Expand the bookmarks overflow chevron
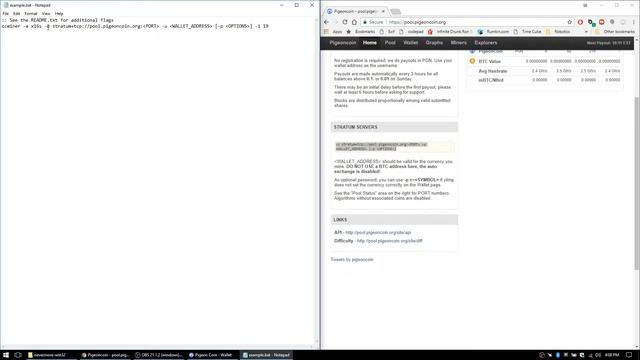This screenshot has height=360, width=640. [x=586, y=31]
